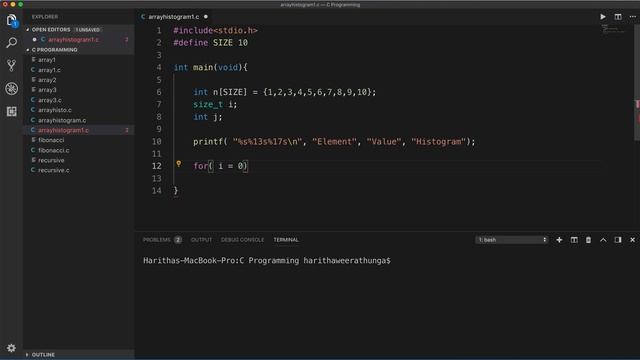
Task: Open the fibonacci binary file
Action: tap(51, 140)
